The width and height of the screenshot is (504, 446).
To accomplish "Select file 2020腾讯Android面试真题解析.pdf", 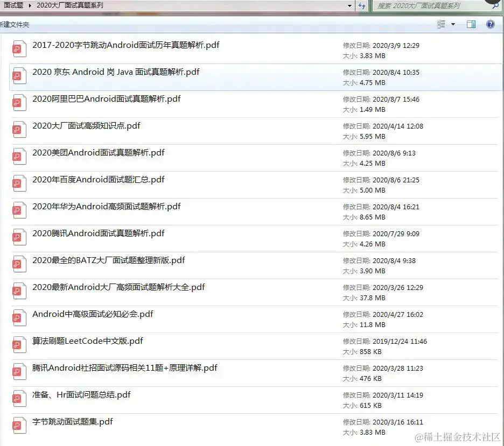I will pos(99,233).
